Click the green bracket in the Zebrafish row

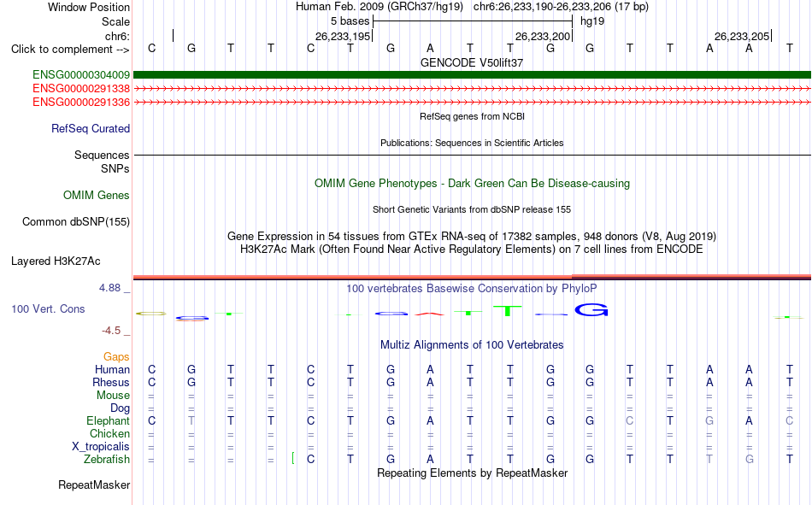tap(293, 458)
